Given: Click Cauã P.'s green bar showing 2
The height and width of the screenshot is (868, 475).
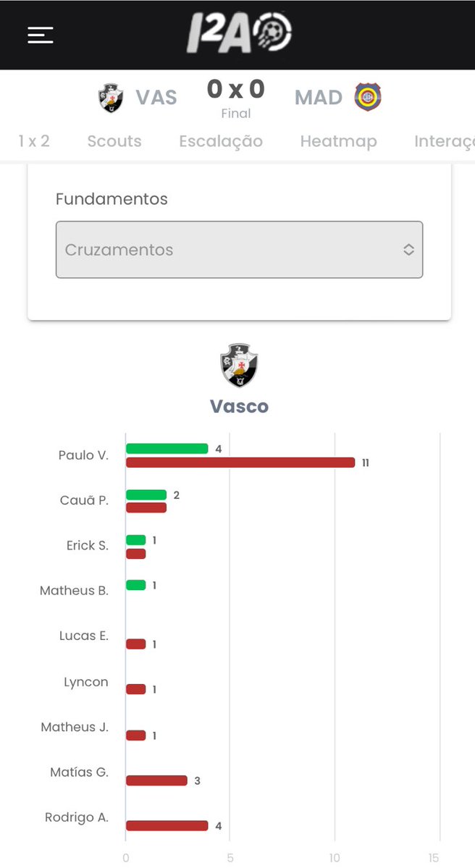Looking at the screenshot, I should (146, 495).
